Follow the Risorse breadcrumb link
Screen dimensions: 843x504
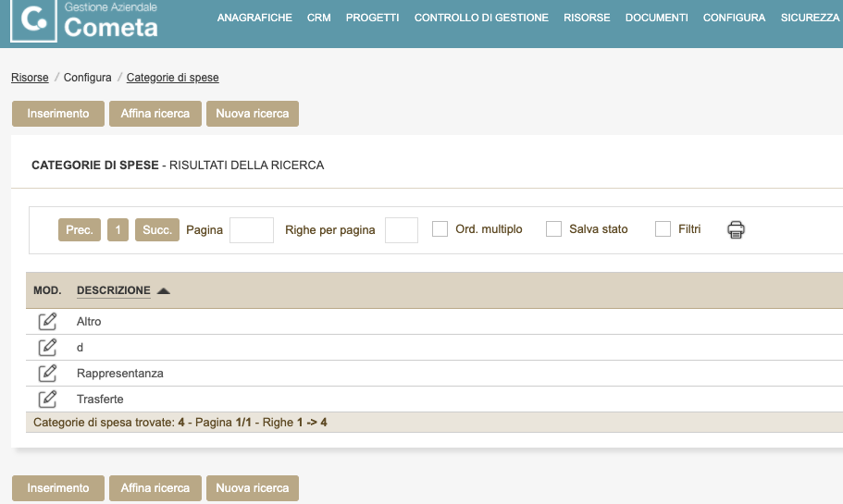tap(30, 78)
